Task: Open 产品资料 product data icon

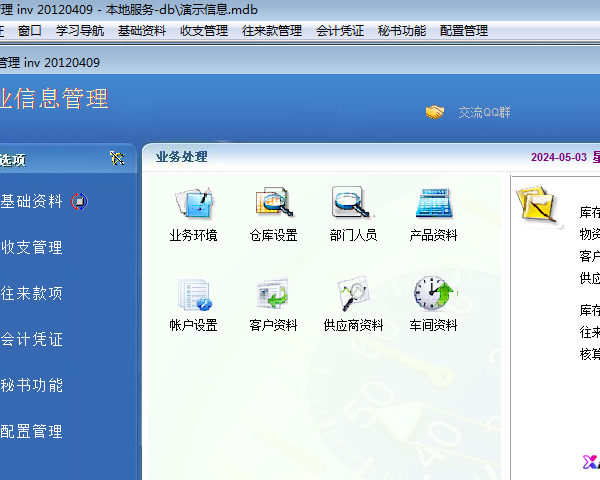Action: (433, 206)
